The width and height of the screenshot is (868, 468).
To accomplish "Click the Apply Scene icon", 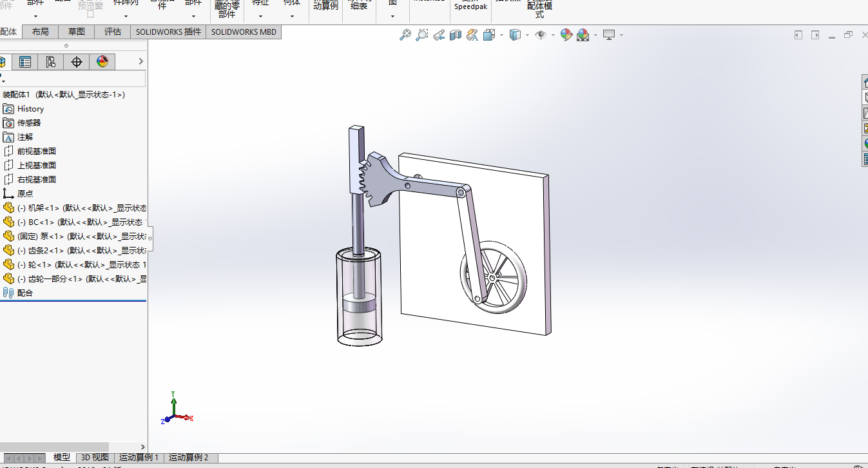I will [x=583, y=35].
